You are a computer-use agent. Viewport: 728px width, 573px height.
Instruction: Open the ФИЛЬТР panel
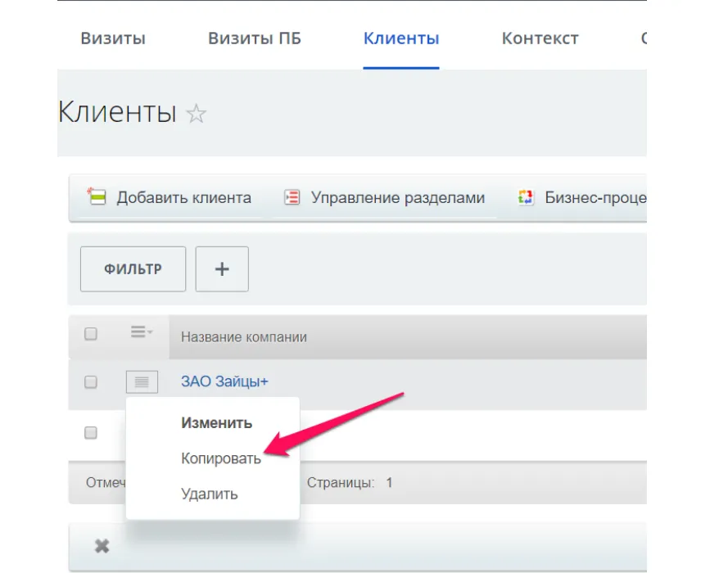(132, 268)
